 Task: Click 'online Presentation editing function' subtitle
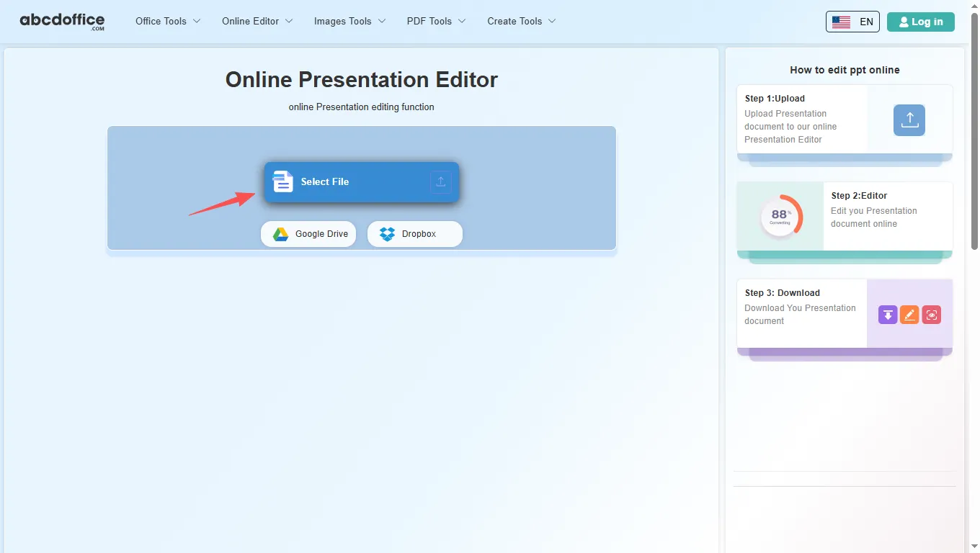click(362, 107)
